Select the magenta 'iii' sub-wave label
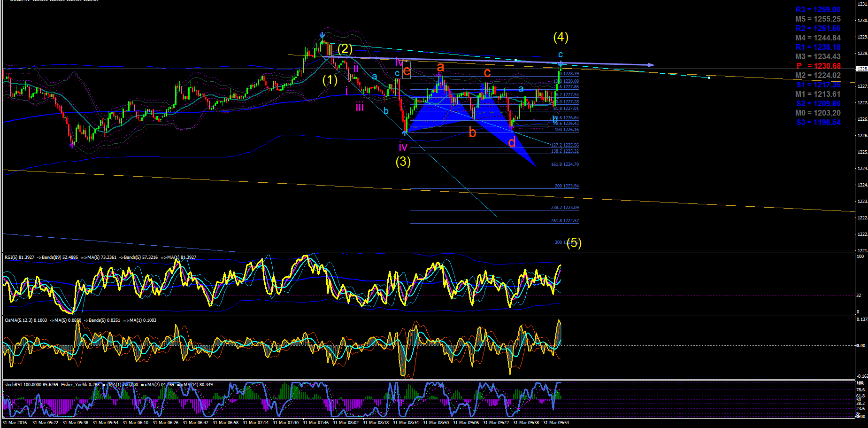This screenshot has height=428, width=868. tap(360, 107)
